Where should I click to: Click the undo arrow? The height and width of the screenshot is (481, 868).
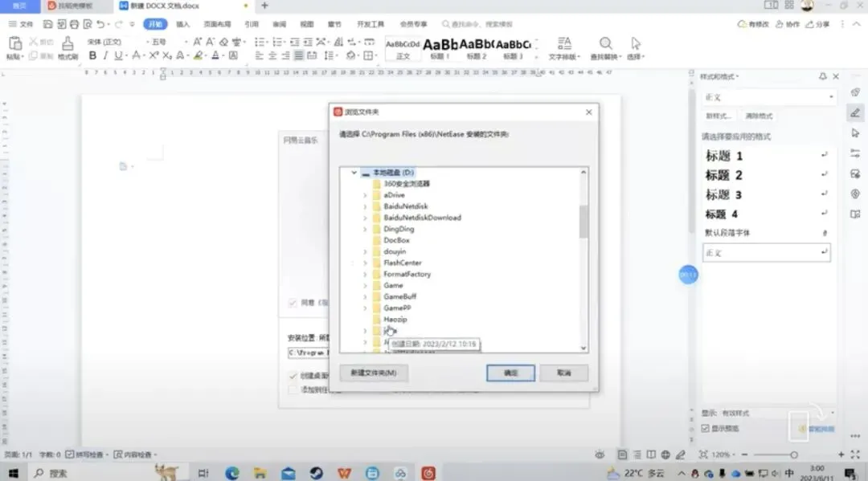[x=100, y=24]
